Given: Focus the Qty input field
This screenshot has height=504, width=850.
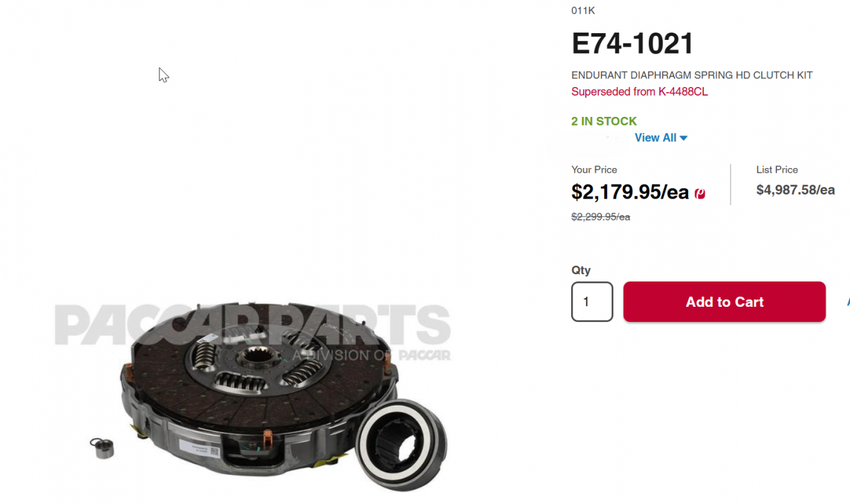Looking at the screenshot, I should pos(592,302).
